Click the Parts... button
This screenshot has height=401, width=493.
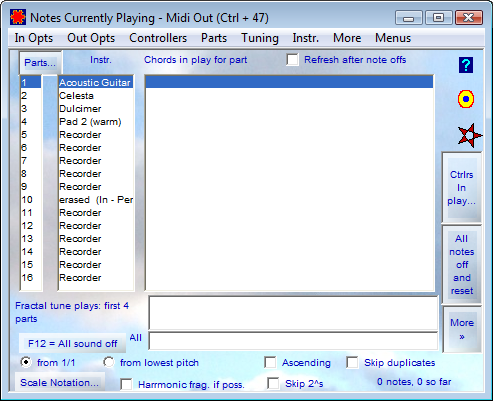pyautogui.click(x=40, y=63)
